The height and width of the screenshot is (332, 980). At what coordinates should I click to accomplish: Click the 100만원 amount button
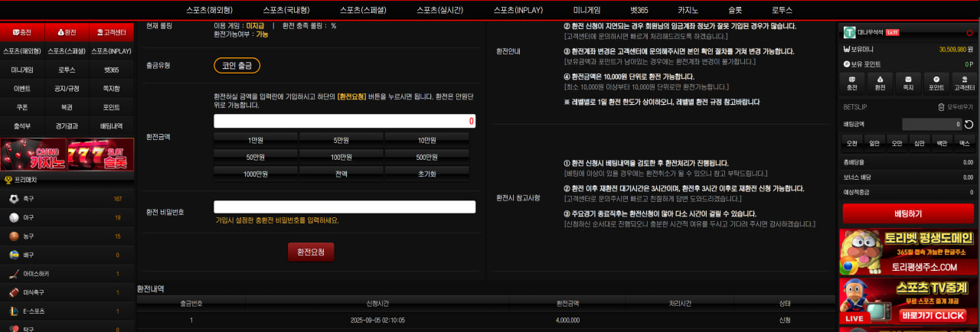(x=341, y=158)
